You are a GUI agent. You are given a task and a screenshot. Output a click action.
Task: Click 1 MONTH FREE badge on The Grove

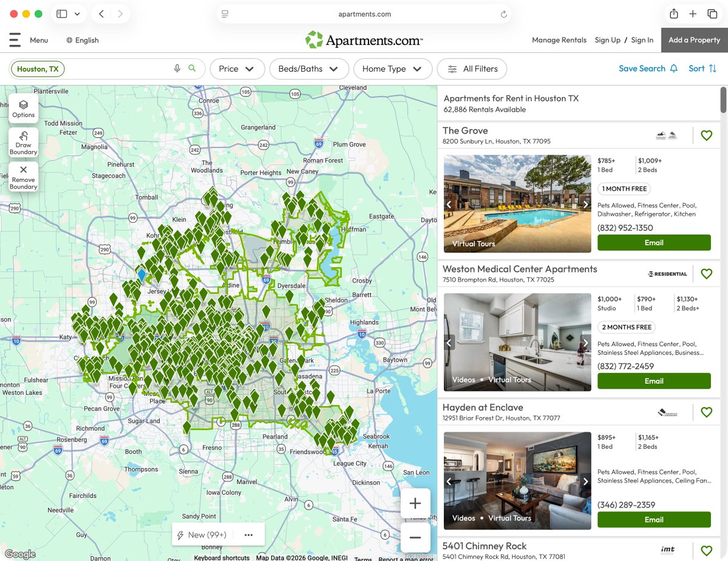(x=624, y=189)
